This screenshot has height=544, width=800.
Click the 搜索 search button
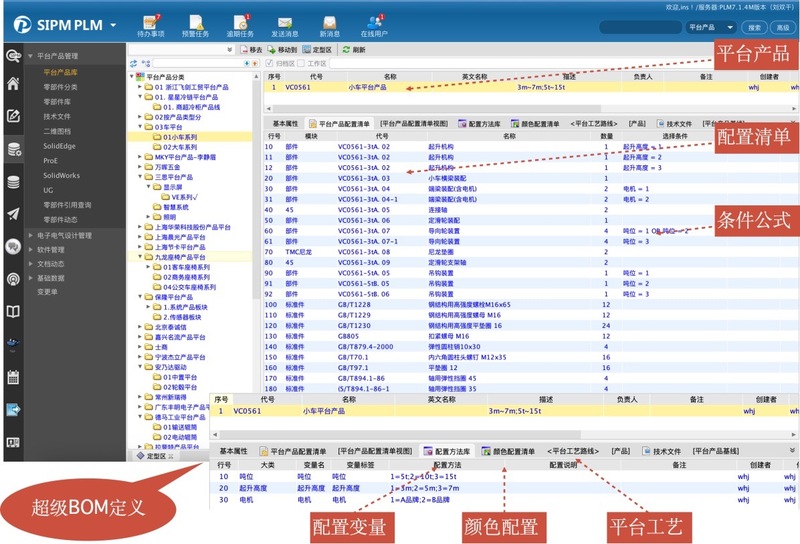pos(755,27)
